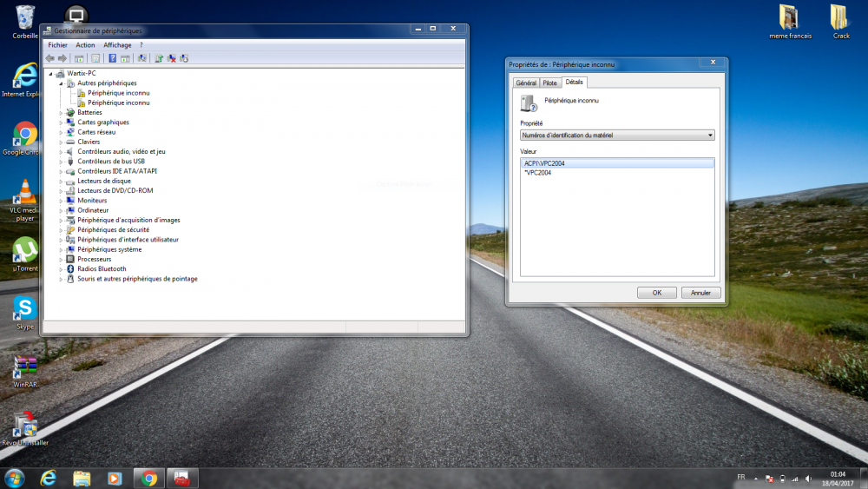Click Annuler in the properties dialog

(x=700, y=293)
